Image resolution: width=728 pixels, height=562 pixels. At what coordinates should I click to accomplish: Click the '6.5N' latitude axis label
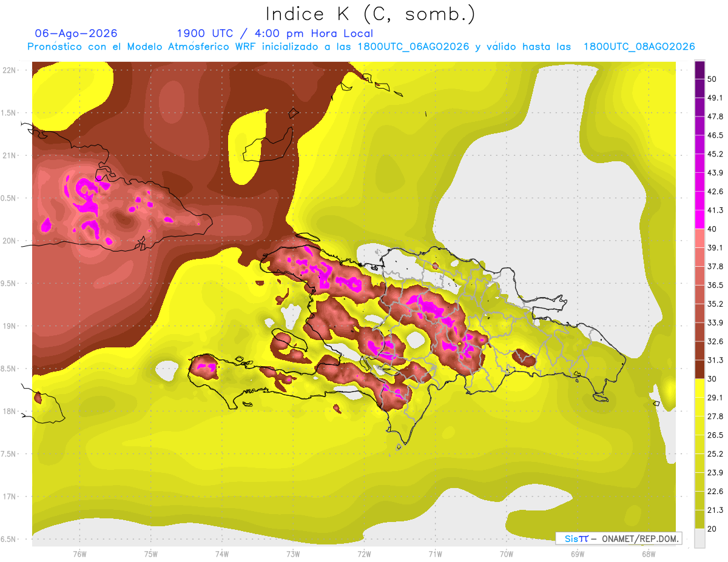pos(9,539)
